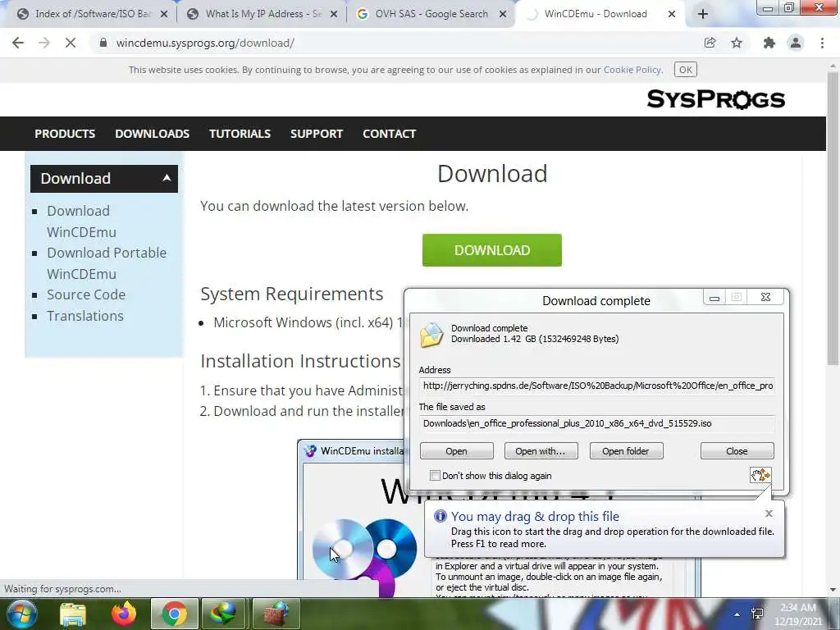This screenshot has height=630, width=840.
Task: Open the Download WinCDEmu sidebar link
Action: point(81,221)
